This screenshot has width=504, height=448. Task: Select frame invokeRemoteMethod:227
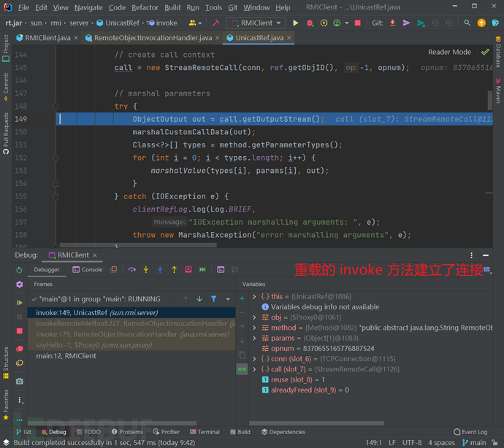tap(131, 323)
